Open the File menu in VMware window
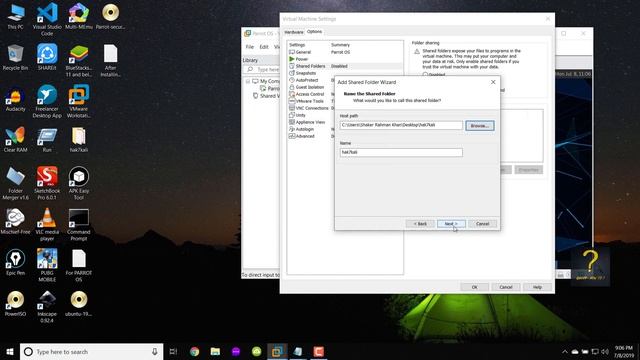The image size is (640, 360). 250,47
